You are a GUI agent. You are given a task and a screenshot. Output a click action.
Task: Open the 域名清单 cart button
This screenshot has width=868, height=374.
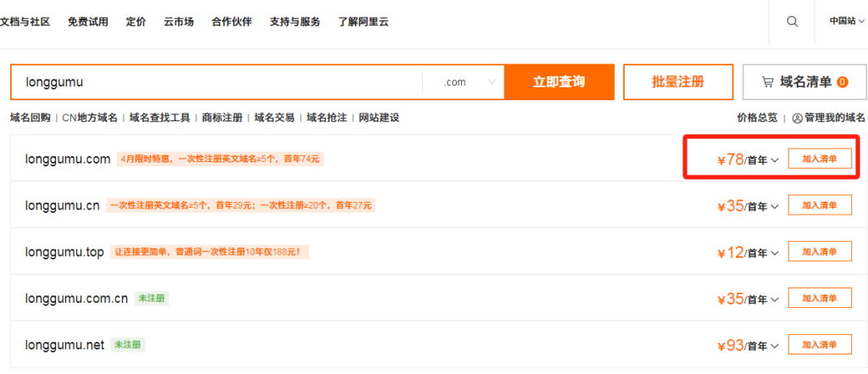click(x=804, y=82)
